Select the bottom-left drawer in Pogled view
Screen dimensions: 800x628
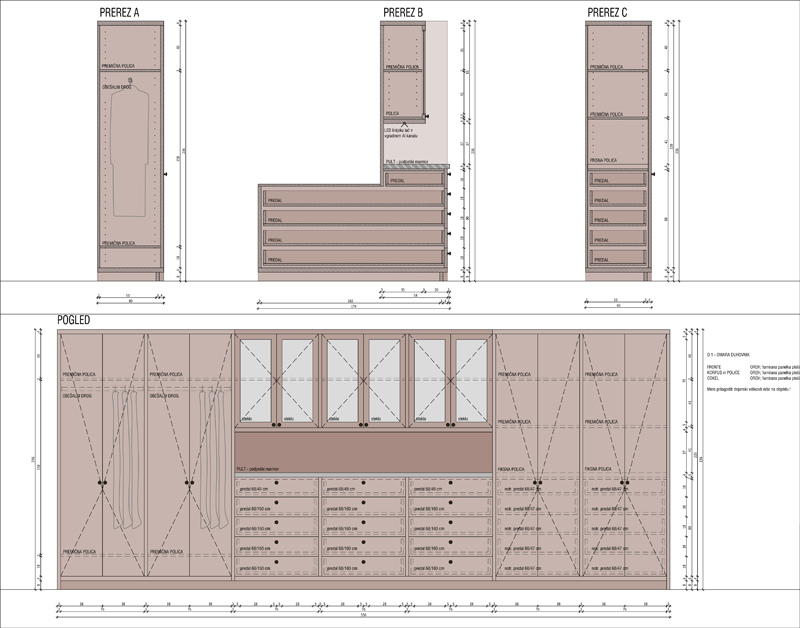[277, 567]
